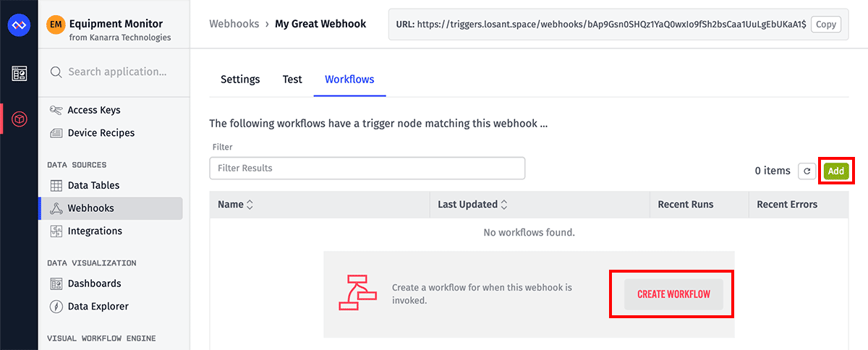Image resolution: width=868 pixels, height=350 pixels.
Task: Open the Settings tab
Action: (240, 80)
